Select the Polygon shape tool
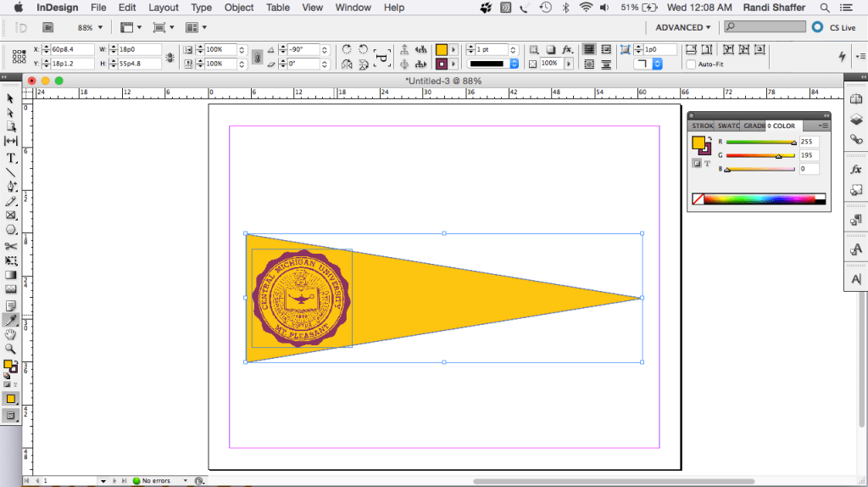Image resolution: width=868 pixels, height=487 pixels. [10, 230]
